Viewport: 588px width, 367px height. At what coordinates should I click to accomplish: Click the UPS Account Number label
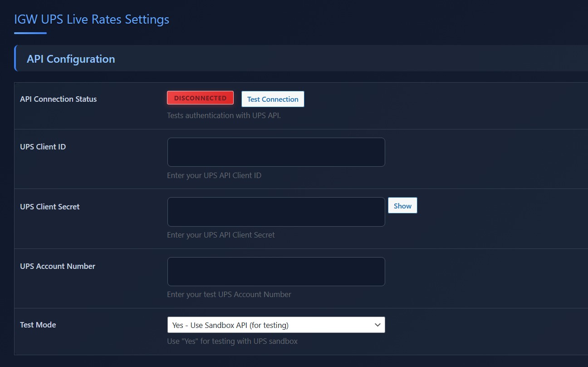coord(58,266)
